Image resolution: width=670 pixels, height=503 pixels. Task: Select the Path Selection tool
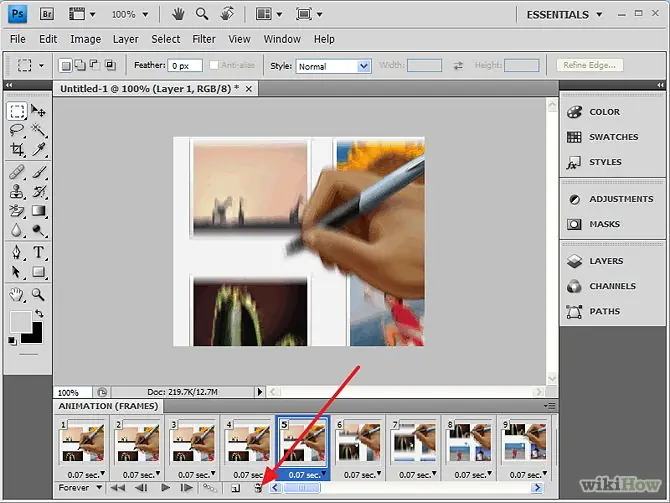(17, 272)
